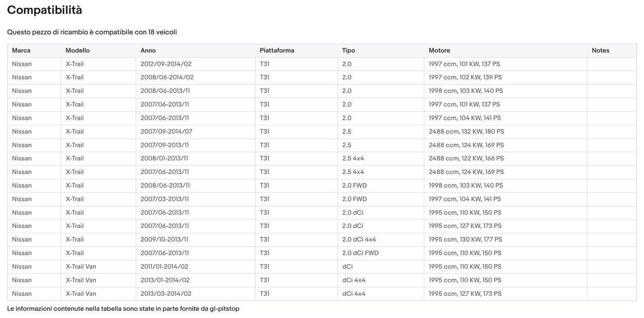Select the 2.0 dCi FWD type cell
The image size is (644, 318).
coord(360,253)
